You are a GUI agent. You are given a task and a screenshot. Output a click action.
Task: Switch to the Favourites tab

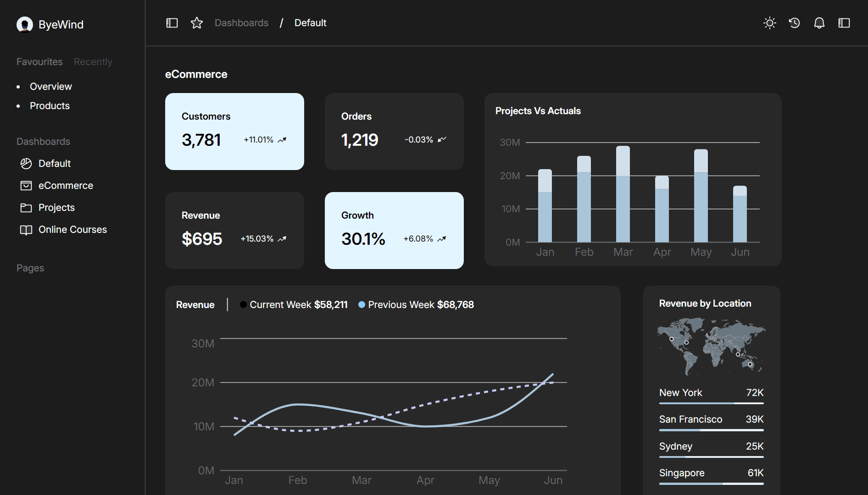coord(39,61)
